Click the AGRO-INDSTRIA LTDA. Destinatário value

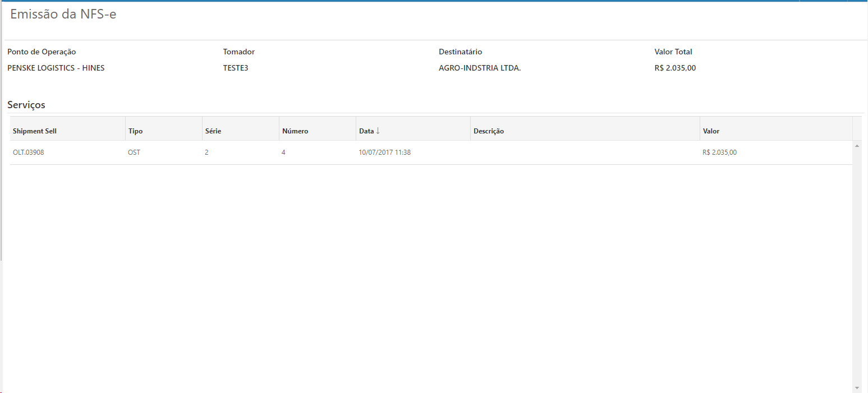tap(480, 68)
